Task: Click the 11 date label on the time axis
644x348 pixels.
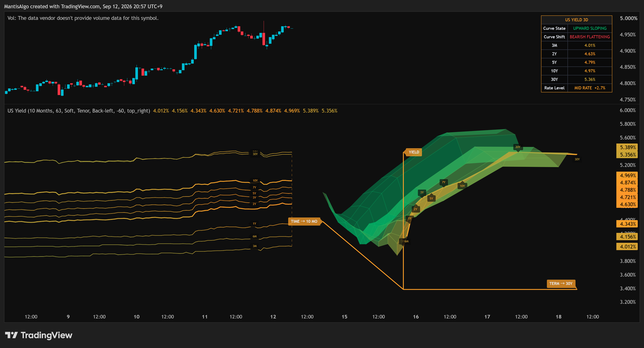Action: tap(205, 317)
